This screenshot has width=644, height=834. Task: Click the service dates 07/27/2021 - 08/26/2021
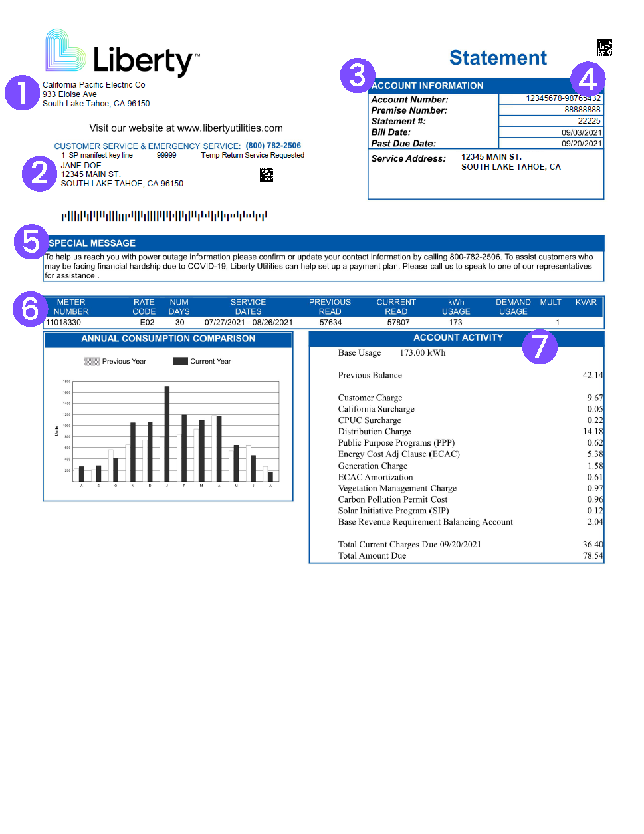[249, 323]
